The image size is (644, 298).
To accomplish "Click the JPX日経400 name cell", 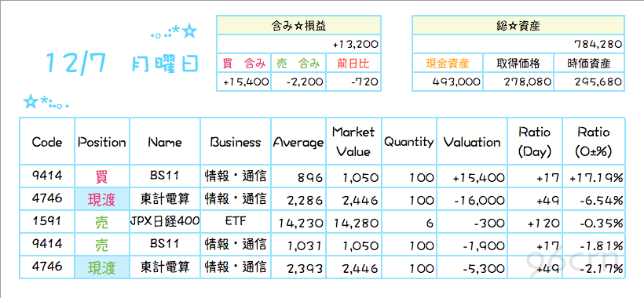I will click(165, 222).
